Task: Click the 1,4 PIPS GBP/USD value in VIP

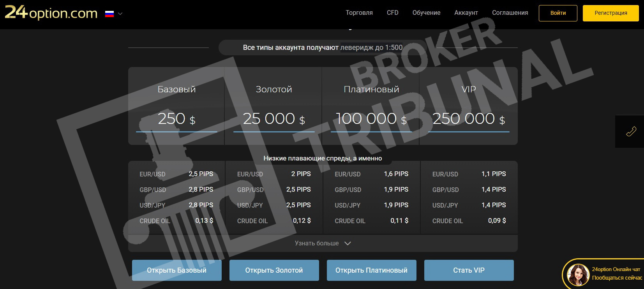Action: 494,189
